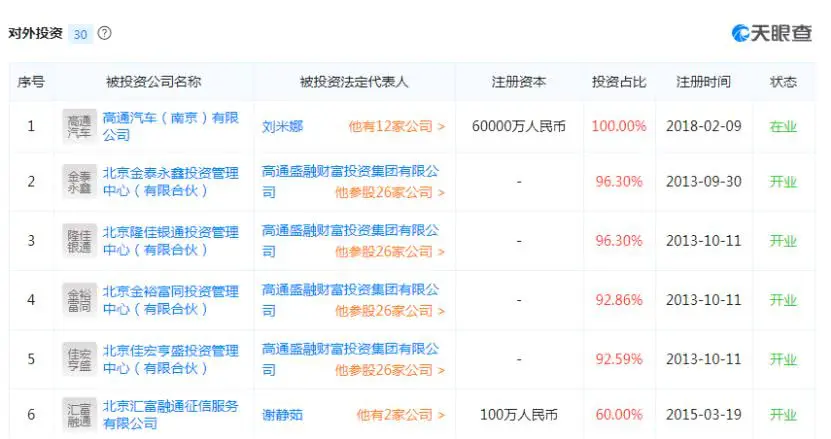
Task: Click the 被投资法定代表人 column header
Action: click(354, 82)
